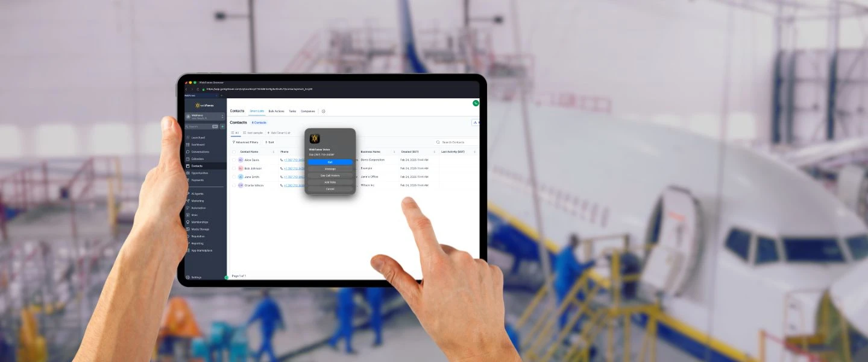868x362 pixels.
Task: Open the Sort dropdown
Action: coord(270,142)
